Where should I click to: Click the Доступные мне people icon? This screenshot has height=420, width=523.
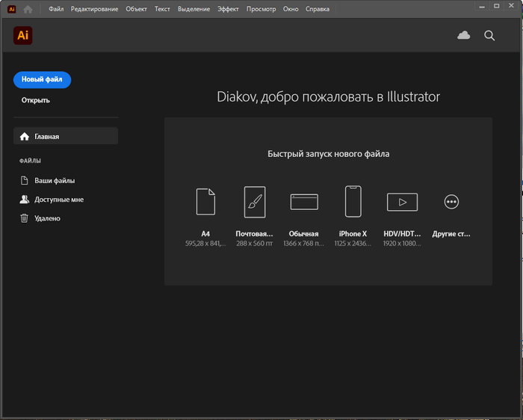[x=25, y=200]
